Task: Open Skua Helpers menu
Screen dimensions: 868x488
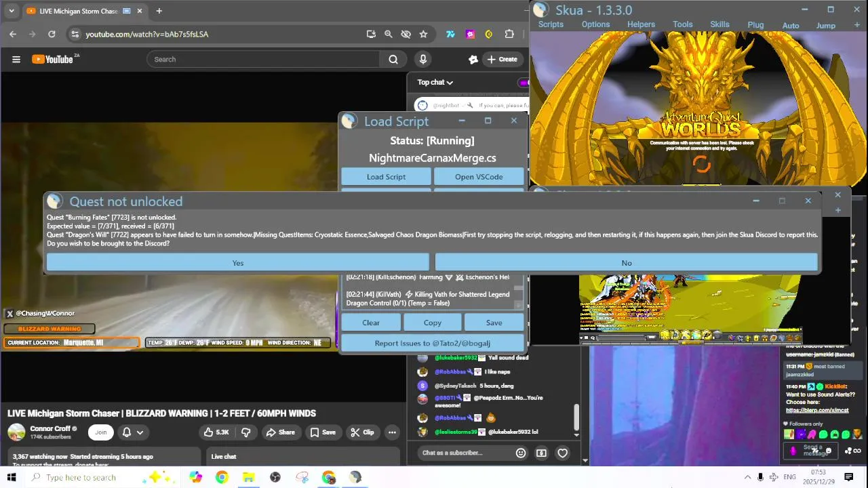Action: pos(641,24)
